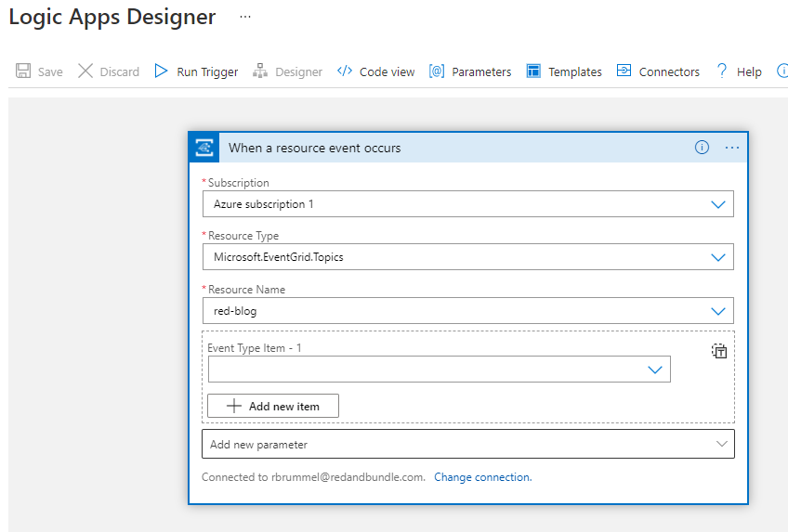The height and width of the screenshot is (532, 788).
Task: Run Trigger from the toolbar
Action: point(196,71)
